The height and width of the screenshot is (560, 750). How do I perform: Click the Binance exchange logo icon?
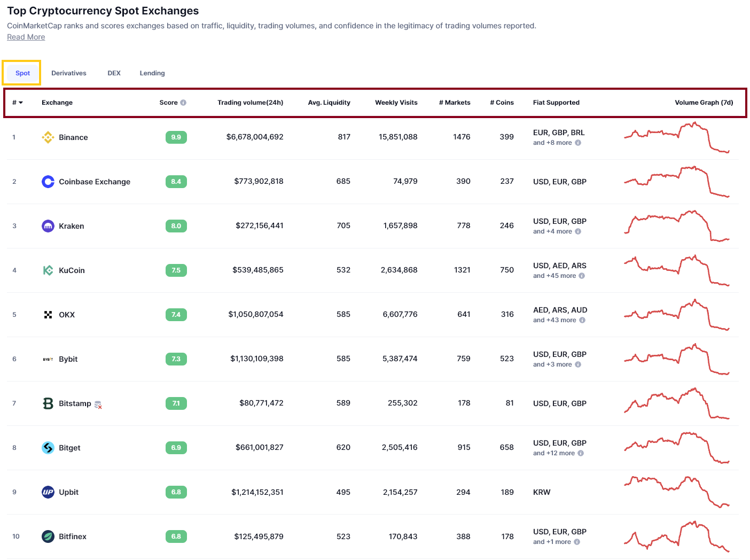tap(48, 137)
